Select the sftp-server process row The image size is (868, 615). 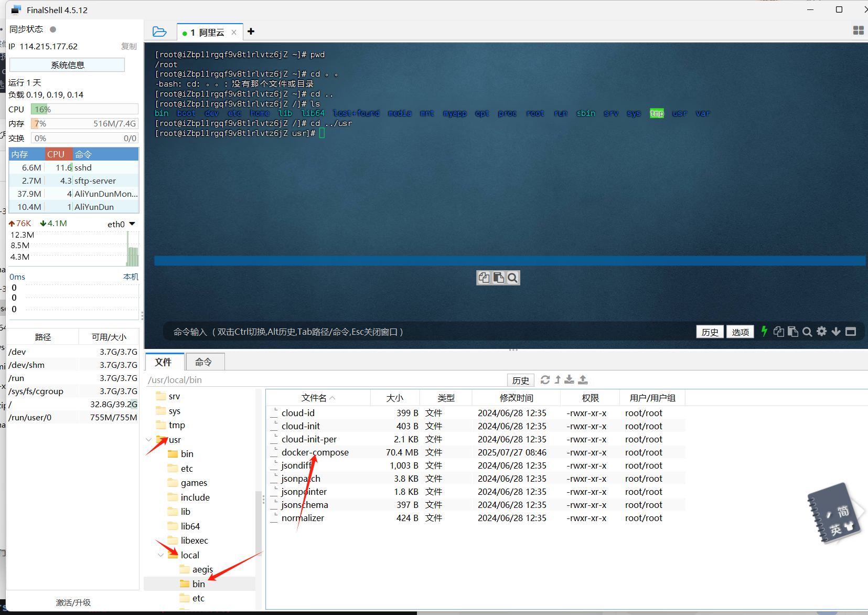point(73,181)
